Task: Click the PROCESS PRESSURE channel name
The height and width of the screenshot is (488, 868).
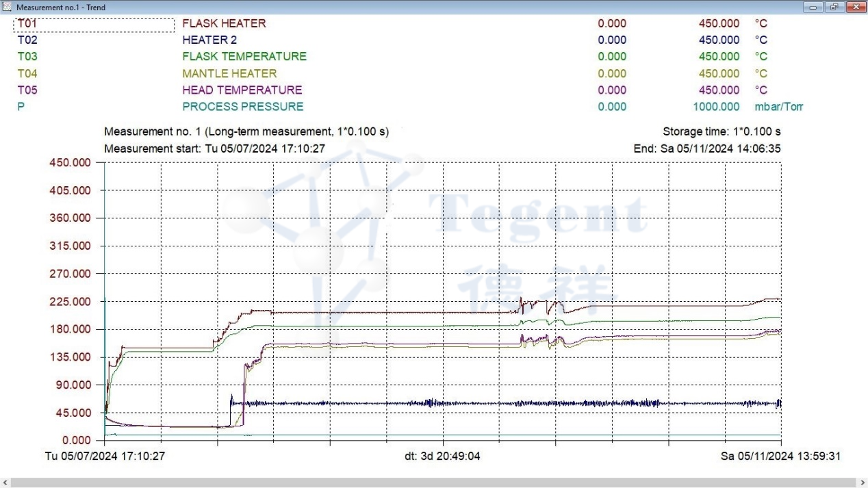Action: pos(242,107)
